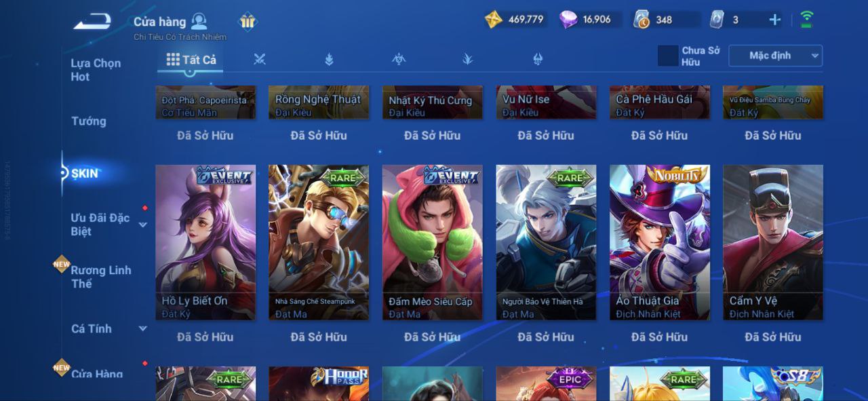Tap the purple gem currency icon

[x=568, y=20]
